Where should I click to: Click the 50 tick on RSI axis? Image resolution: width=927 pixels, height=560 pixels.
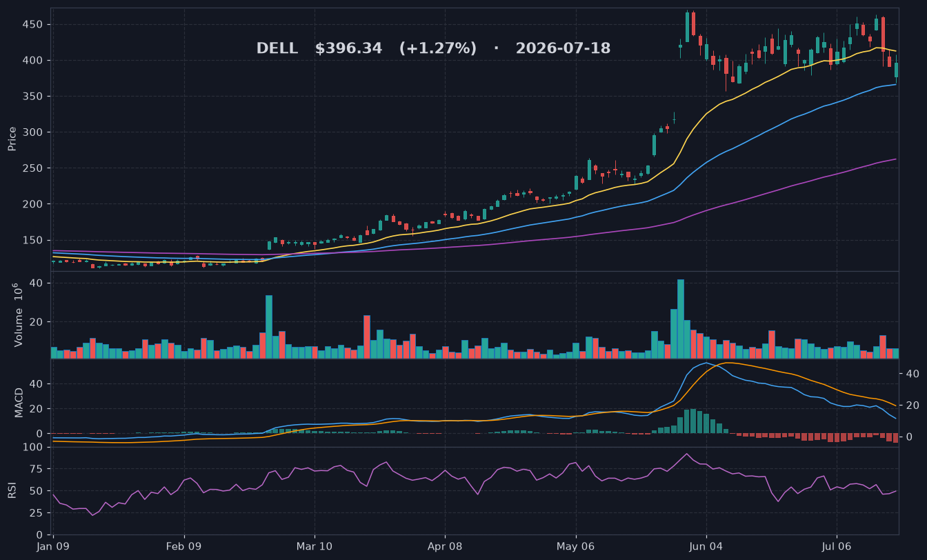pyautogui.click(x=37, y=491)
